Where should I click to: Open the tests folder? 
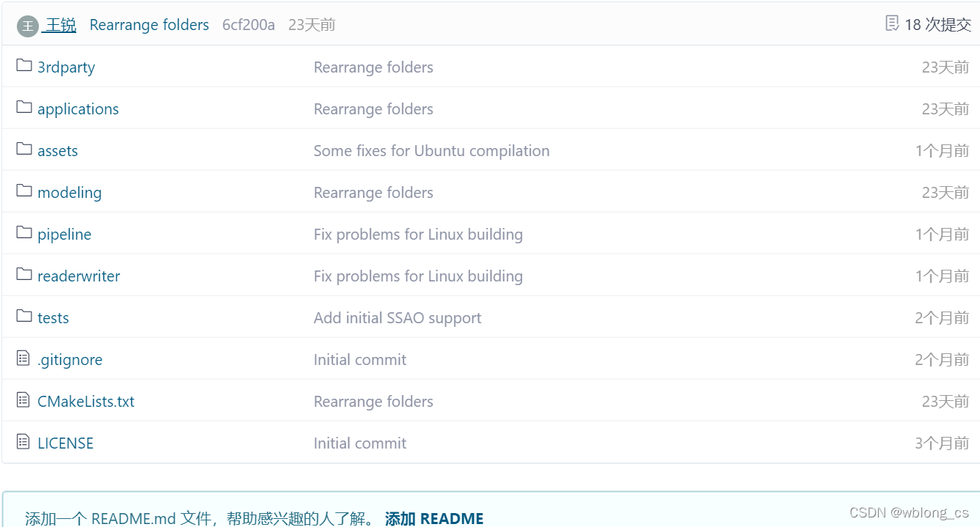point(53,317)
